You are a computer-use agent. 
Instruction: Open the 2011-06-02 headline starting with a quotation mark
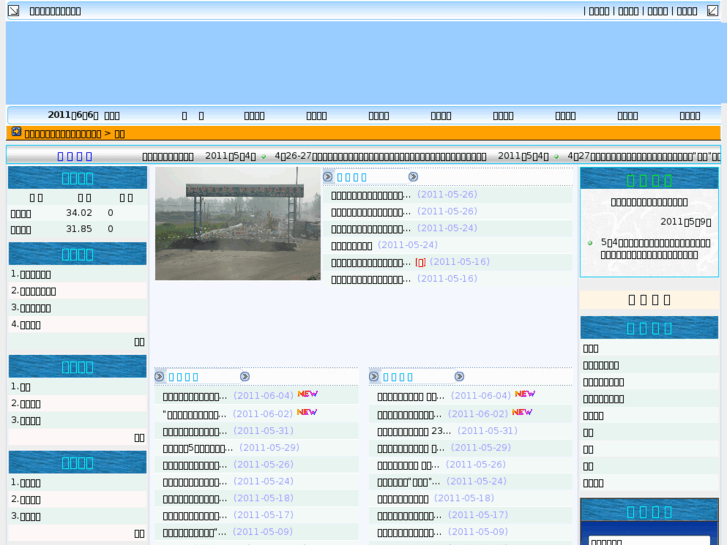[x=195, y=414]
